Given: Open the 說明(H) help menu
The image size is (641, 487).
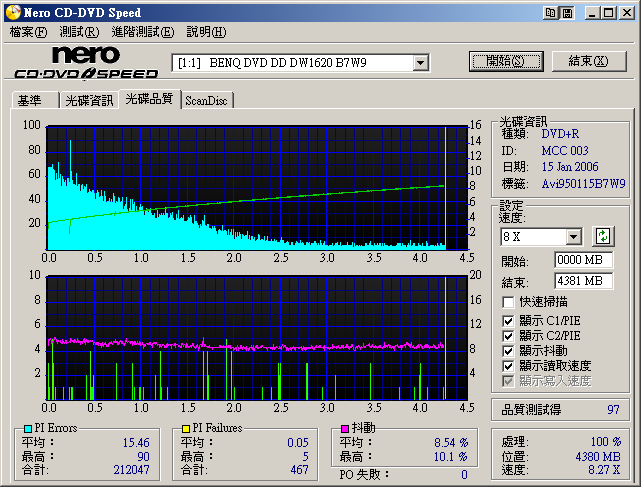Looking at the screenshot, I should tap(206, 32).
